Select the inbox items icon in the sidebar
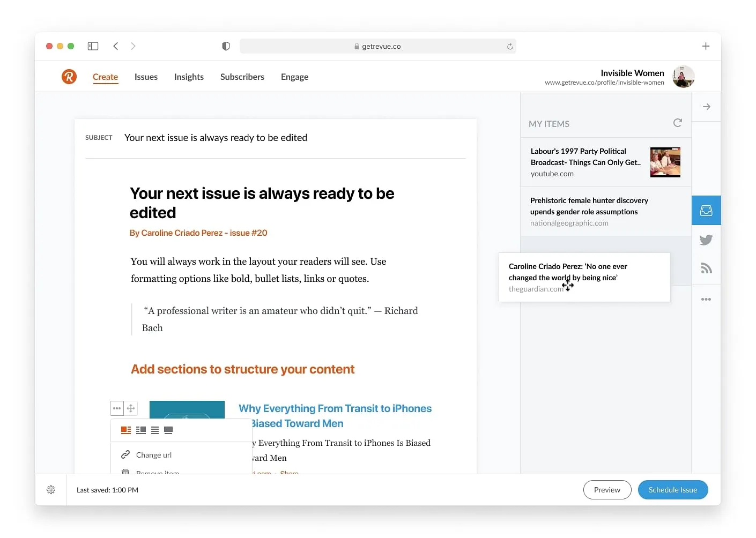Viewport: 756px width, 538px height. (x=706, y=210)
